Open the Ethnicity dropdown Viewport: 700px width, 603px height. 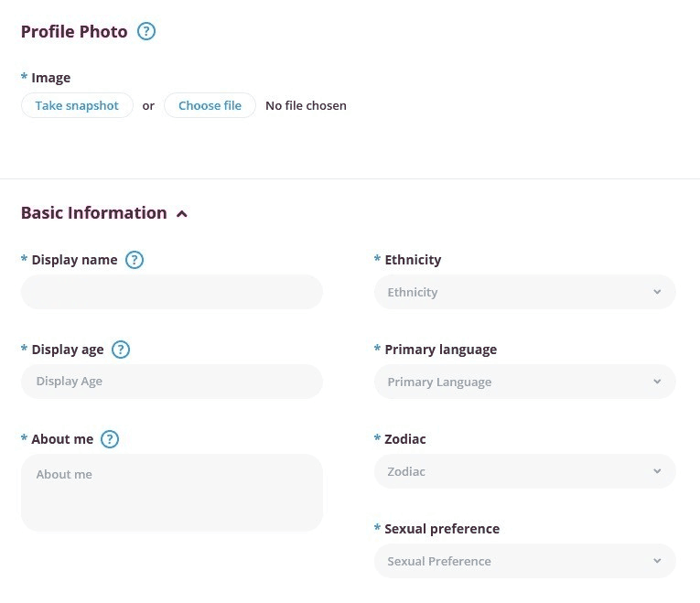[x=525, y=292]
